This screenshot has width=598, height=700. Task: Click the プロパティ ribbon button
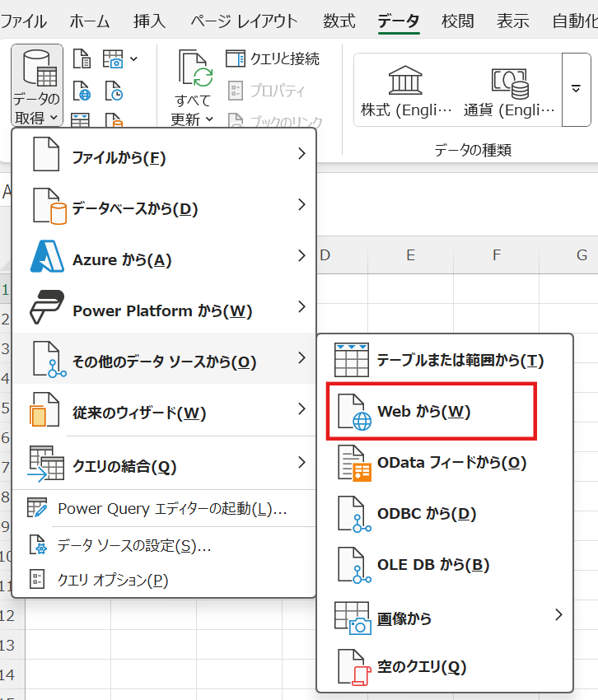(x=266, y=91)
